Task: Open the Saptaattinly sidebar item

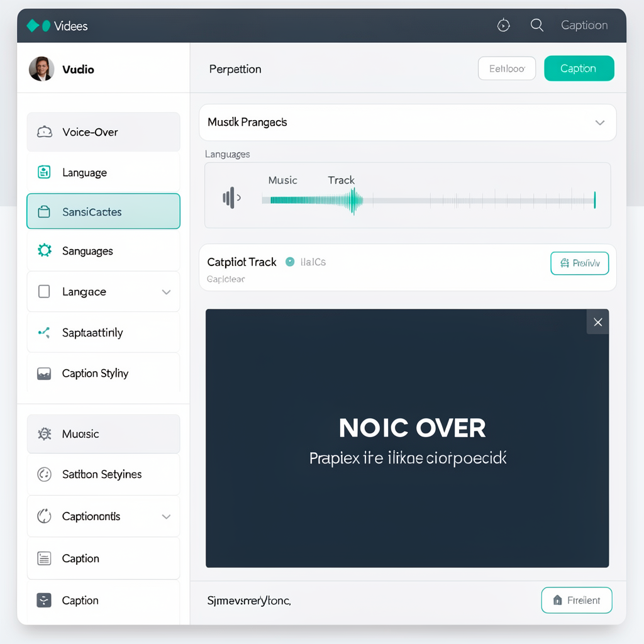Action: (x=104, y=333)
